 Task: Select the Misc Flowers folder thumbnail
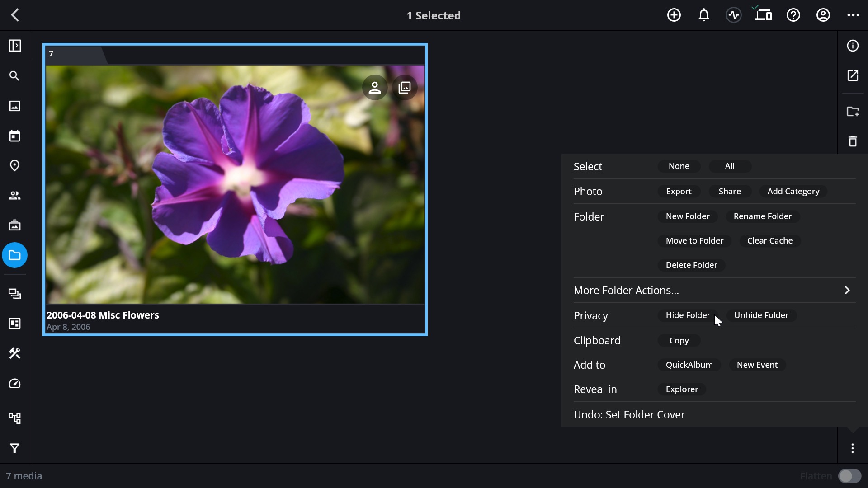(235, 189)
